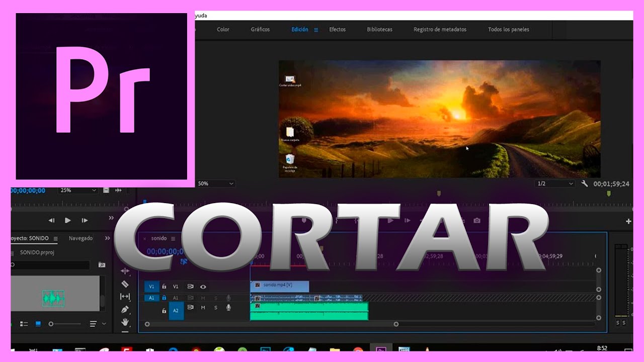Select the green audio clip on A2
The image size is (644, 362).
click(x=309, y=311)
